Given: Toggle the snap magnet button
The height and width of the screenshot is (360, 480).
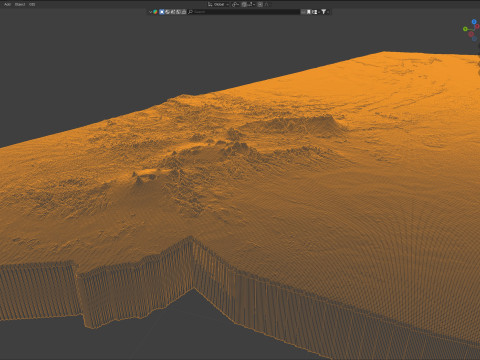Looking at the screenshot, I should (x=244, y=4).
